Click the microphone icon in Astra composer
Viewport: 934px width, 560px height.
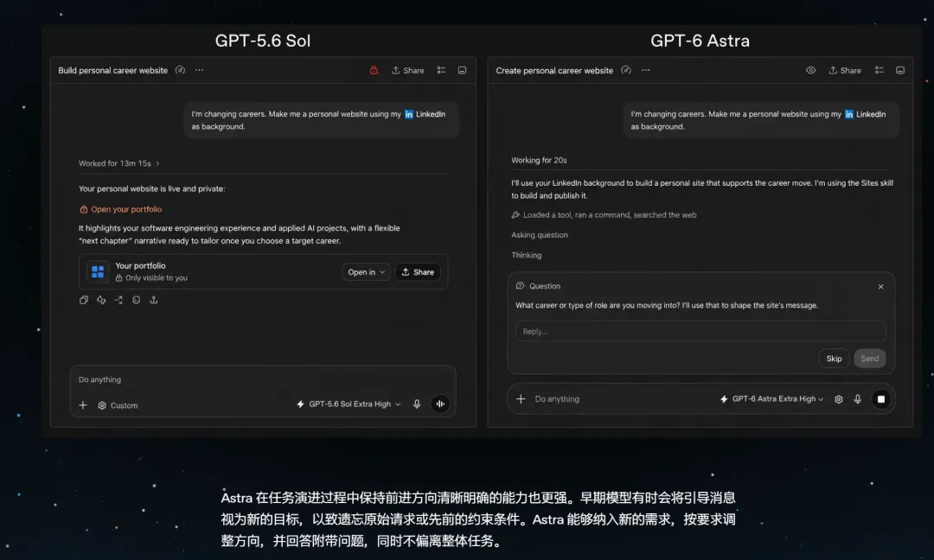click(x=857, y=399)
